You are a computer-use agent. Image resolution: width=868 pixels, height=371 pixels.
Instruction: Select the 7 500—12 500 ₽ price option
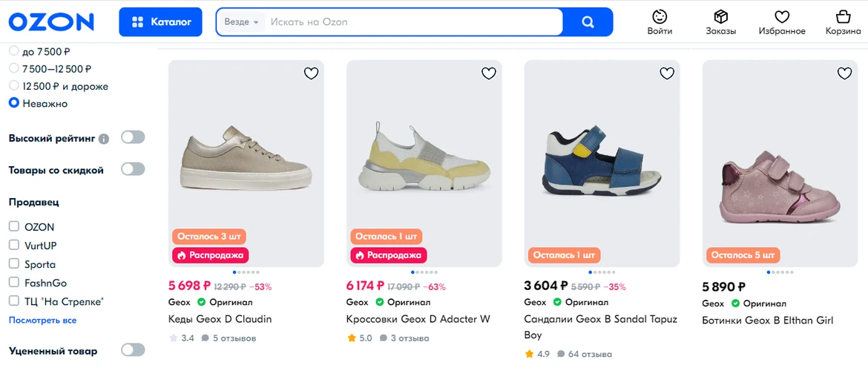(13, 68)
